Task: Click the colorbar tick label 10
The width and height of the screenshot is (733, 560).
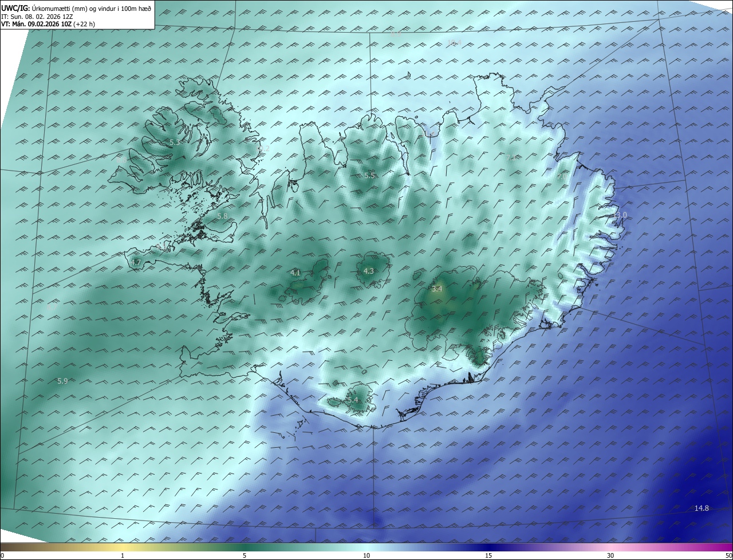Action: (x=366, y=555)
